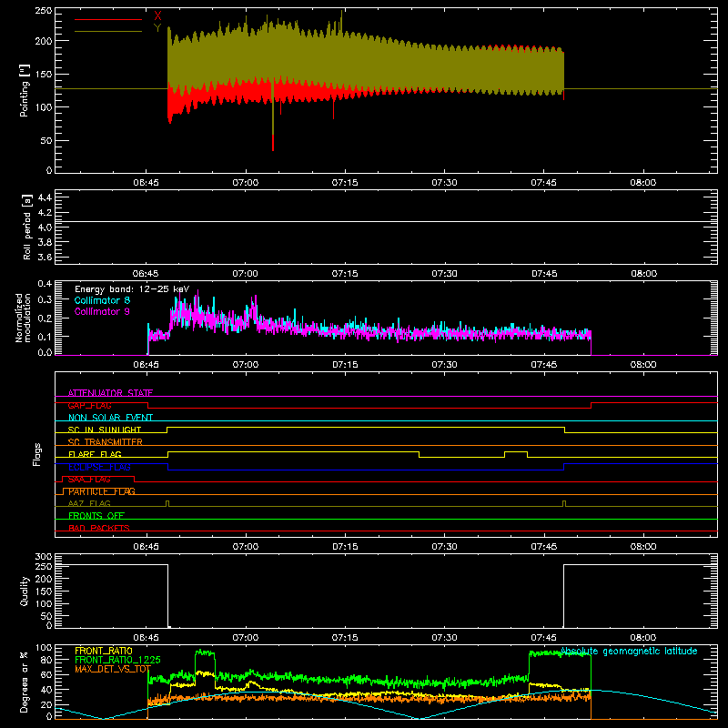This screenshot has width=728, height=728.
Task: Click the 250 tick on Pointing axis
Action: coord(44,11)
